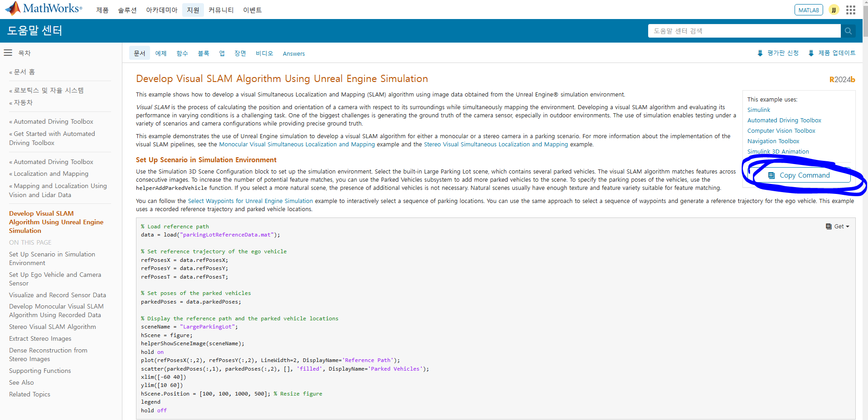868x420 pixels.
Task: Open Mapping and Localization Using Vision and Lidar Data
Action: 58,190
